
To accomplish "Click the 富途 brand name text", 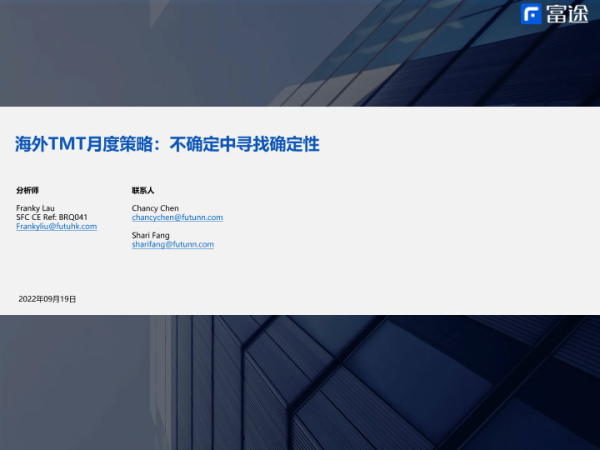I will [x=566, y=14].
